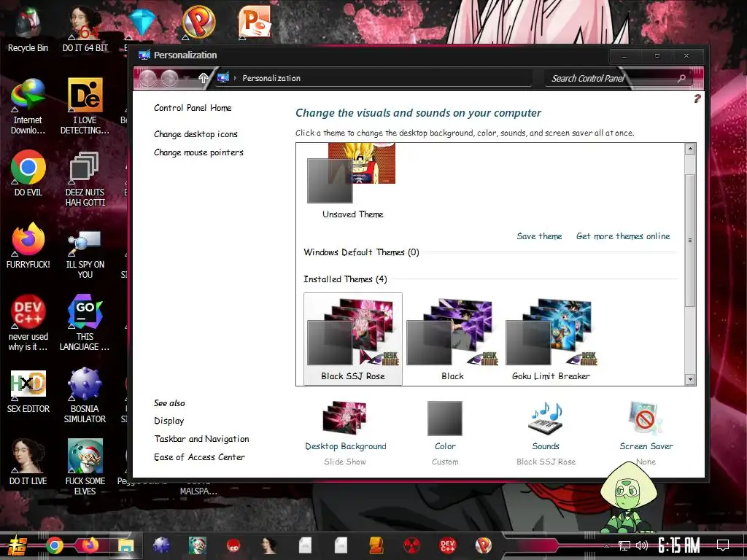Open the gold P coin desktop icon

tap(198, 23)
